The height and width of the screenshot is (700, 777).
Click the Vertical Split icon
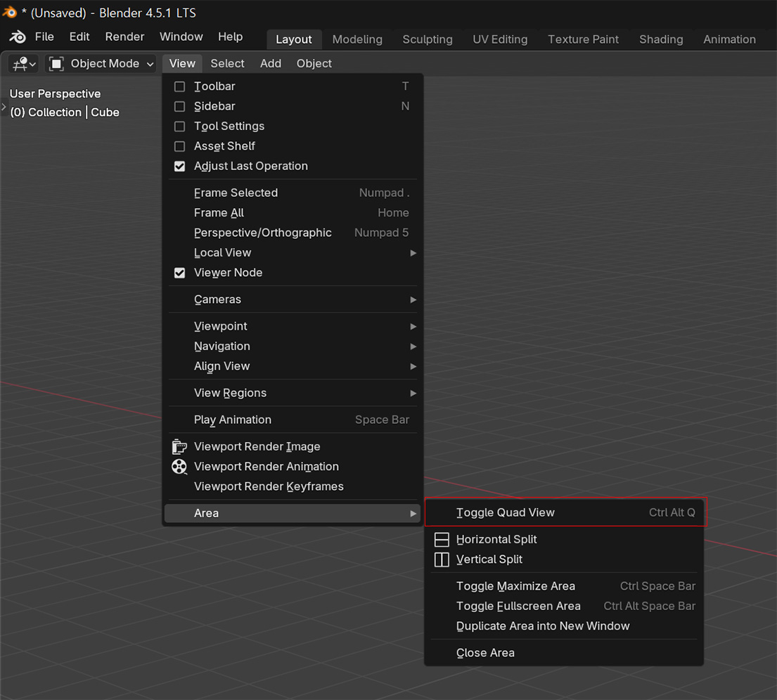click(x=442, y=559)
